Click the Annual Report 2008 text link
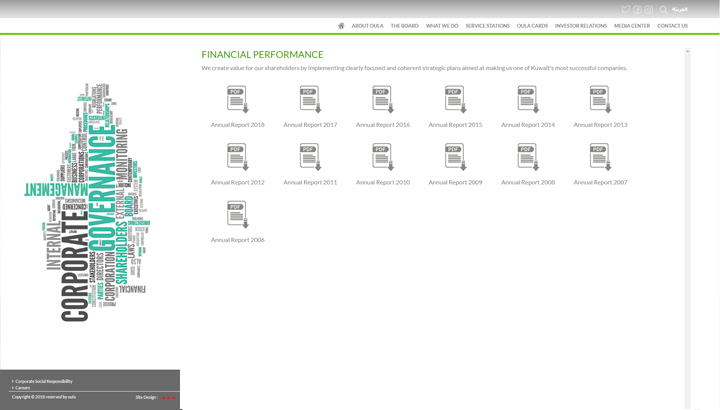Image resolution: width=720 pixels, height=410 pixels. pyautogui.click(x=528, y=182)
